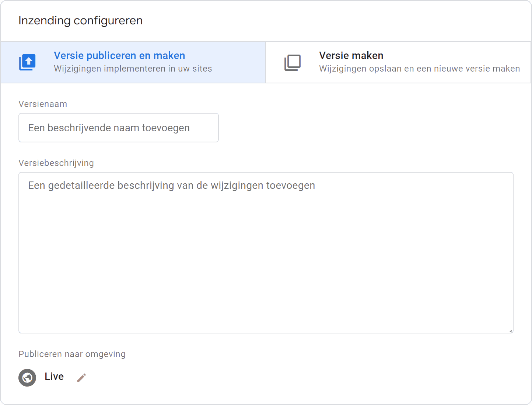Screen dimensions: 532x405
Task: Click the blue publish-and-create upload icon
Action: click(x=27, y=62)
